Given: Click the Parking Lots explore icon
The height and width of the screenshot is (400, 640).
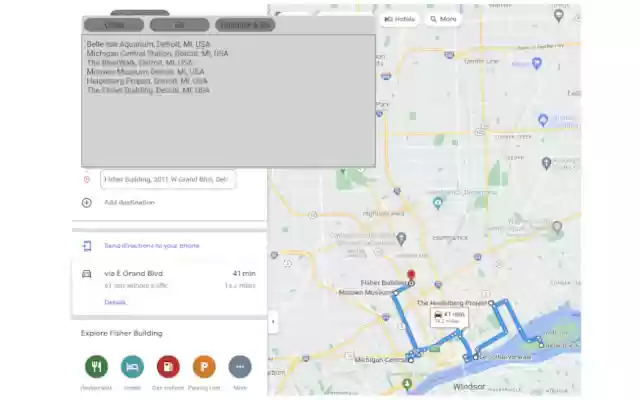Looking at the screenshot, I should (x=204, y=367).
